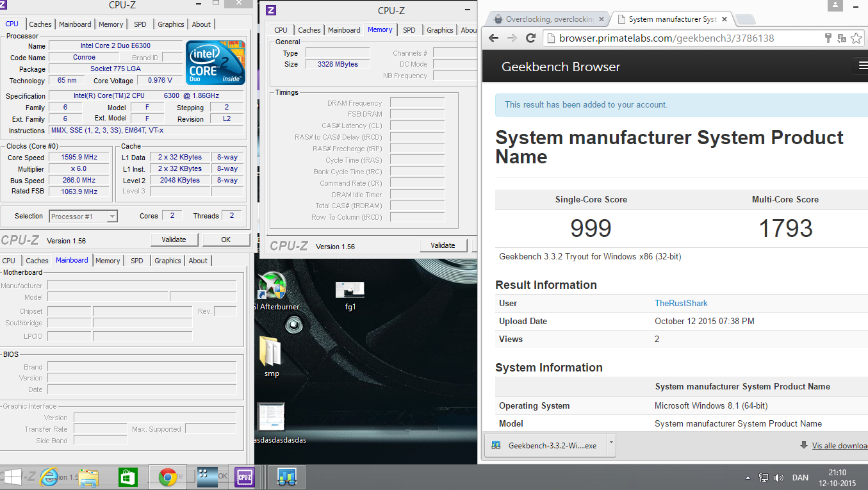Open Windows Store from the taskbar
Image resolution: width=868 pixels, height=490 pixels.
coord(128,477)
